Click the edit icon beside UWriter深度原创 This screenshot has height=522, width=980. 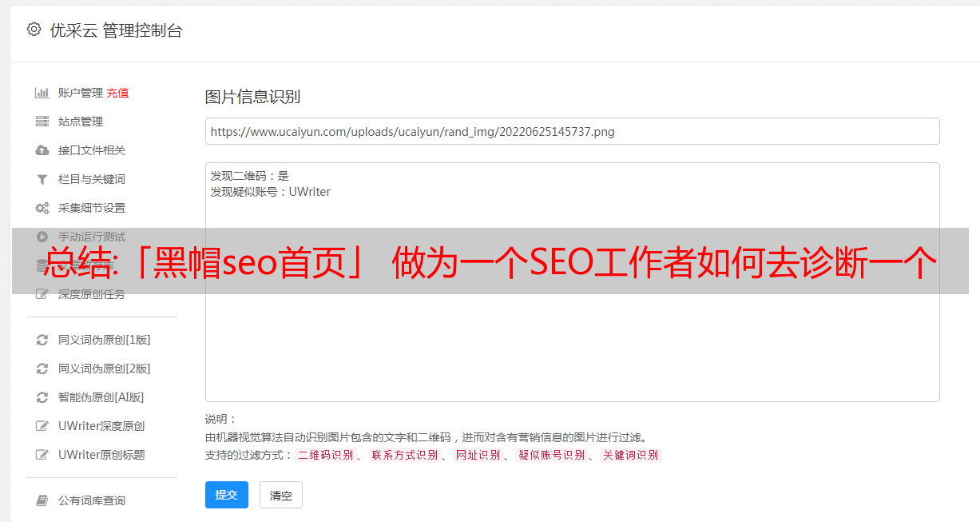(42, 426)
